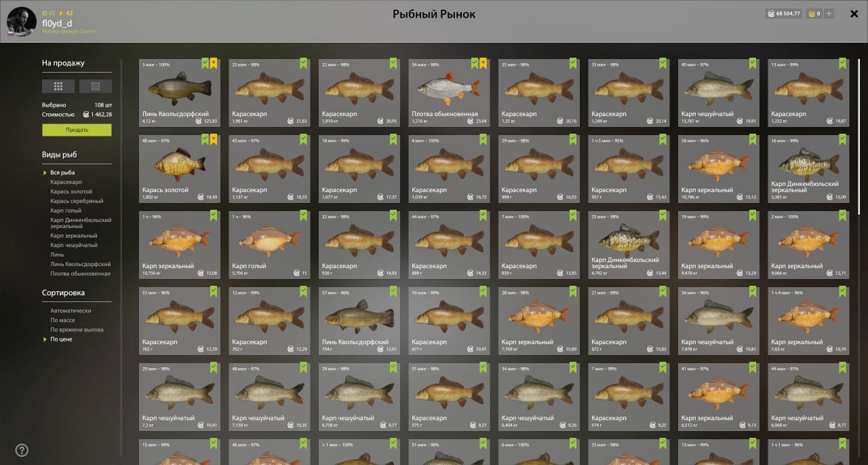
Task: Filter fish list by Карасекарп
Action: click(66, 182)
